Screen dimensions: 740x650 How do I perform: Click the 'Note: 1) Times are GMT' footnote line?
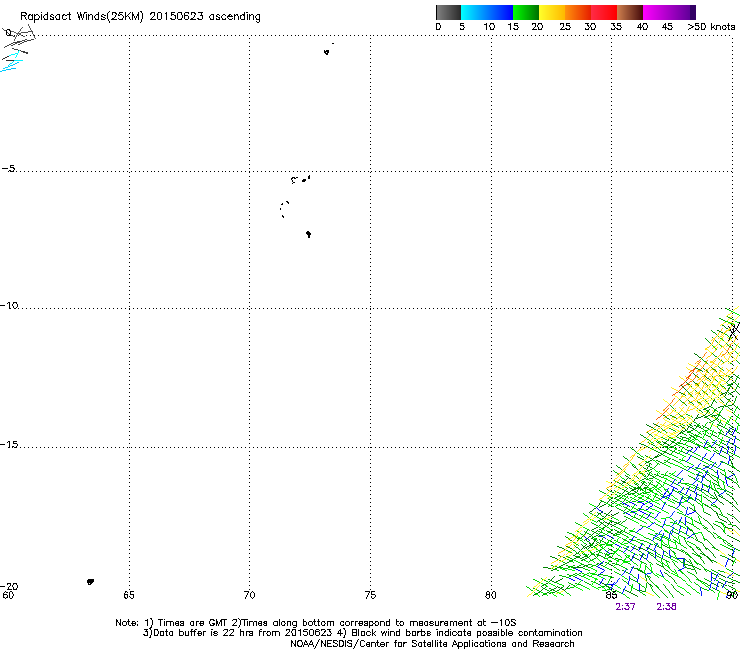point(316,623)
